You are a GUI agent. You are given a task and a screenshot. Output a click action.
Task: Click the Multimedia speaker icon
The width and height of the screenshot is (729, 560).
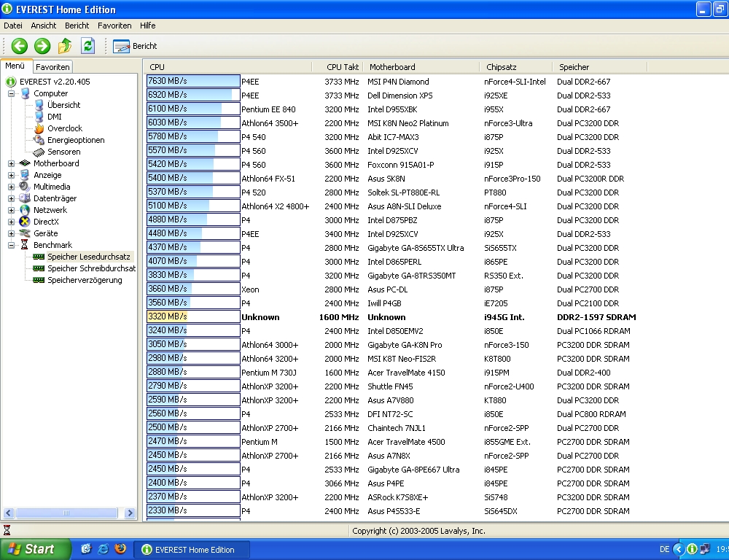(x=25, y=187)
